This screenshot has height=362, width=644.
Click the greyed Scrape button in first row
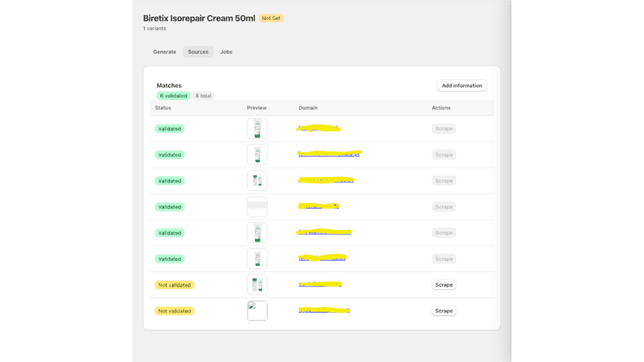(x=444, y=128)
